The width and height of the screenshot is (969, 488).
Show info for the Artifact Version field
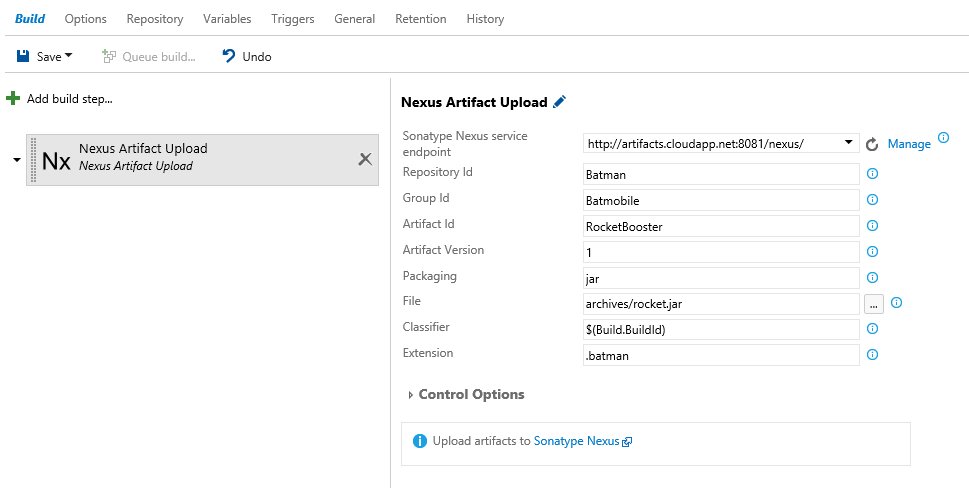tap(872, 251)
